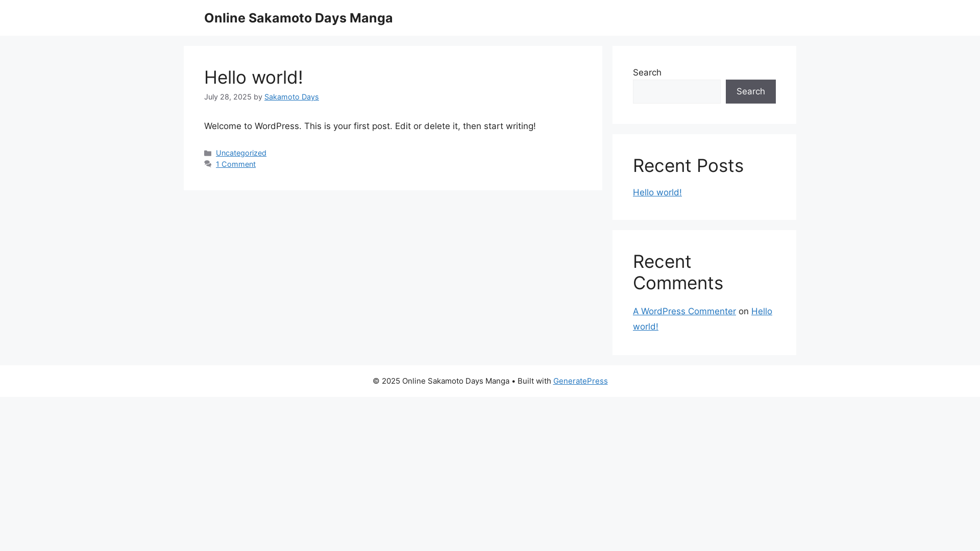Screen dimensions: 980x551
Task: Click the dark Search button
Action: 751,91
